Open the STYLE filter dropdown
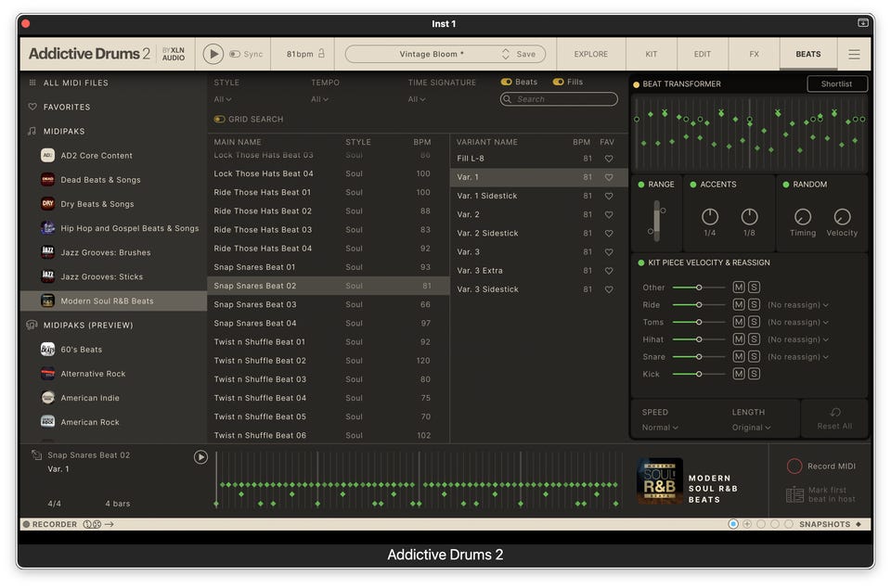 coord(222,99)
